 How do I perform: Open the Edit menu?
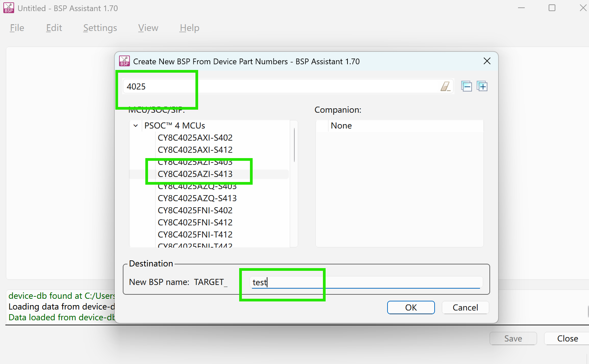pos(54,28)
